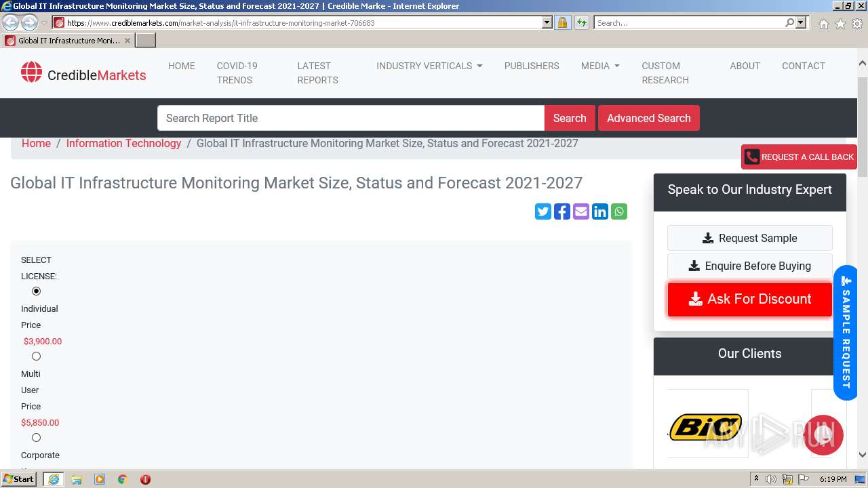This screenshot has height=488, width=868.
Task: Open media player taskbar icon
Action: pos(100,479)
